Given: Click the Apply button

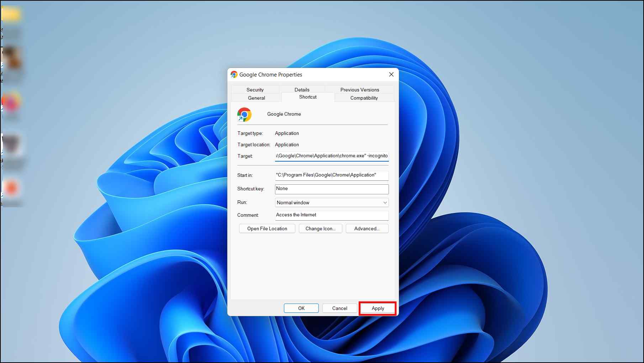Looking at the screenshot, I should click(x=378, y=308).
